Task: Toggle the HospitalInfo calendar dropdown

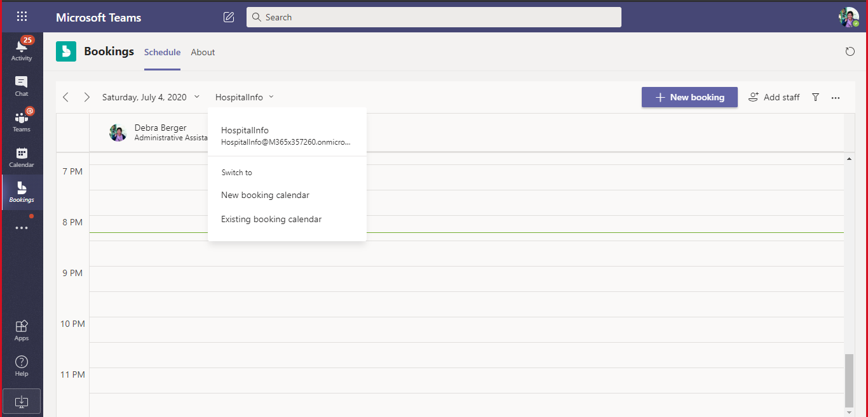Action: (x=245, y=97)
